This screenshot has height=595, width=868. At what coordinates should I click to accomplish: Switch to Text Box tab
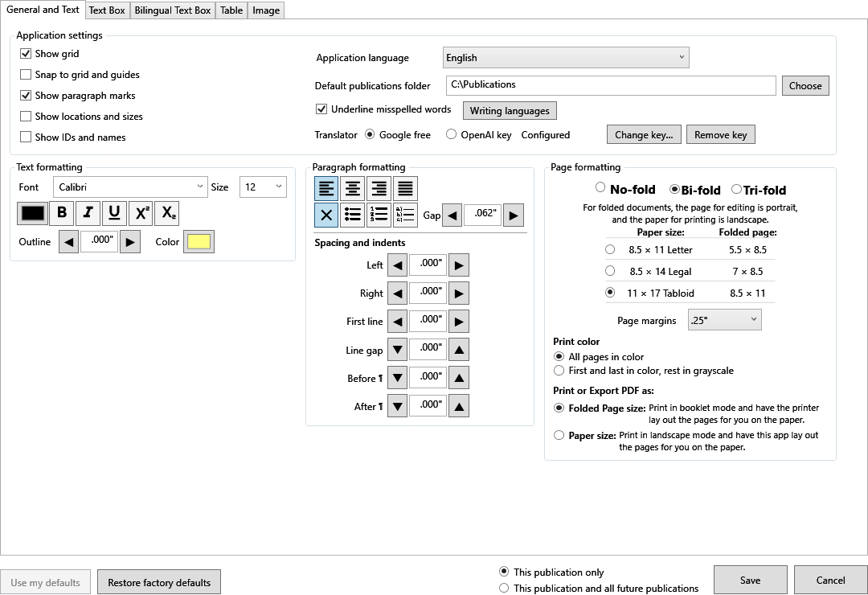[107, 10]
